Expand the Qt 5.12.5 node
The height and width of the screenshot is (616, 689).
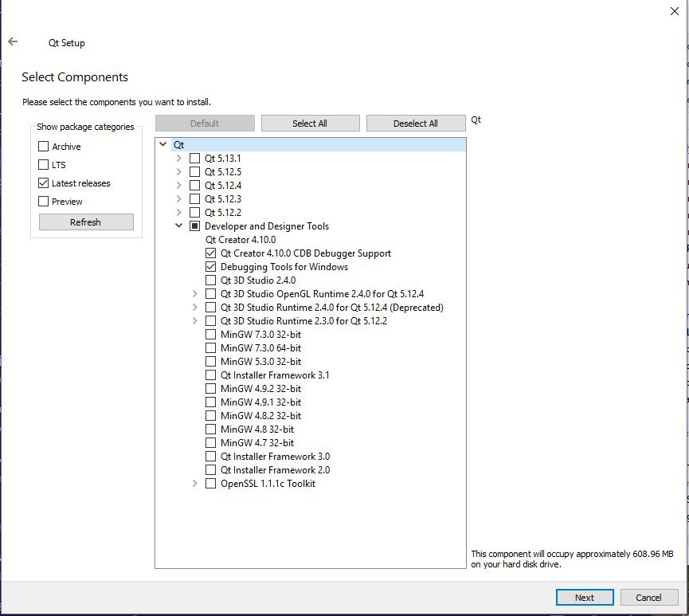click(179, 171)
